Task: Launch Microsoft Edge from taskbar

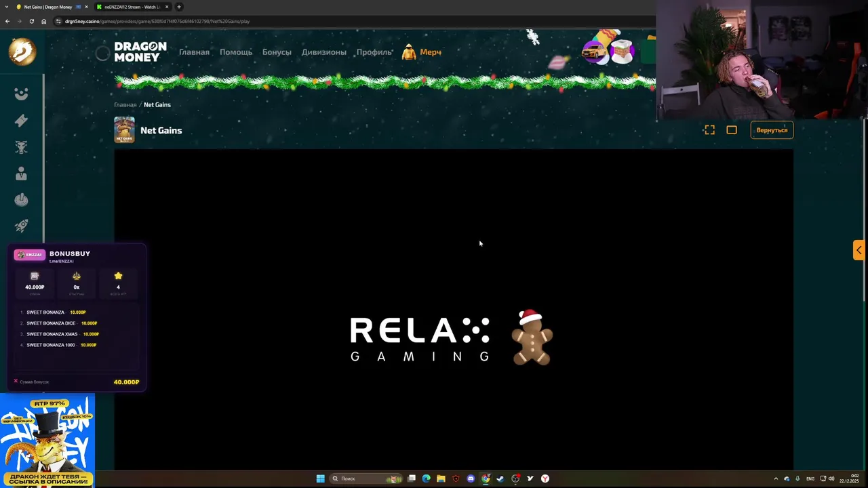Action: (x=426, y=479)
